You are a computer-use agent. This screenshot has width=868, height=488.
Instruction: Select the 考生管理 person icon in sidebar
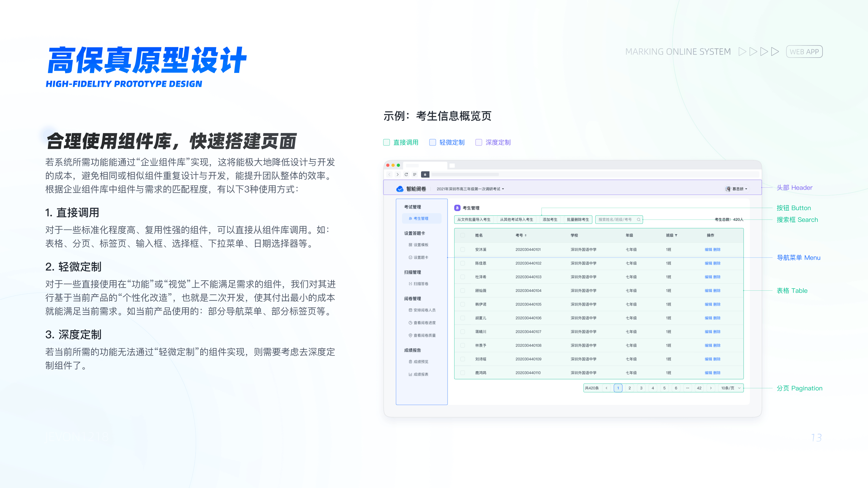coord(410,219)
